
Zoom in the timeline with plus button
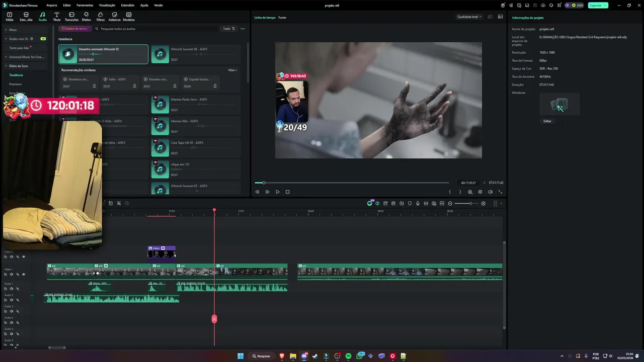click(483, 204)
